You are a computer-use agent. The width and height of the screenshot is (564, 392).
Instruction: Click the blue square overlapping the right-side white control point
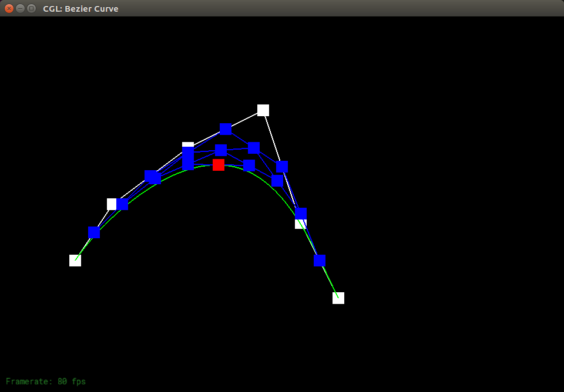point(301,214)
